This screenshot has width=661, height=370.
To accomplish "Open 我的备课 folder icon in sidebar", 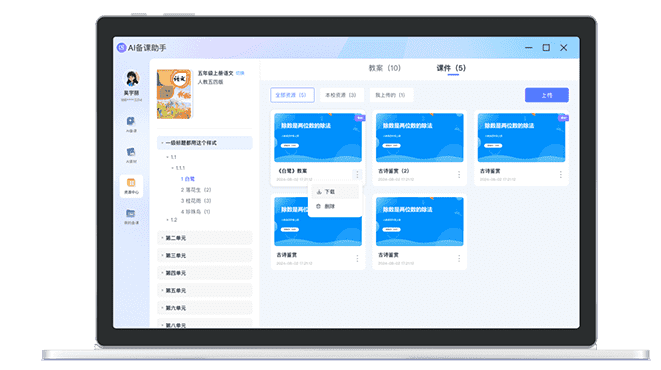I will point(131,216).
